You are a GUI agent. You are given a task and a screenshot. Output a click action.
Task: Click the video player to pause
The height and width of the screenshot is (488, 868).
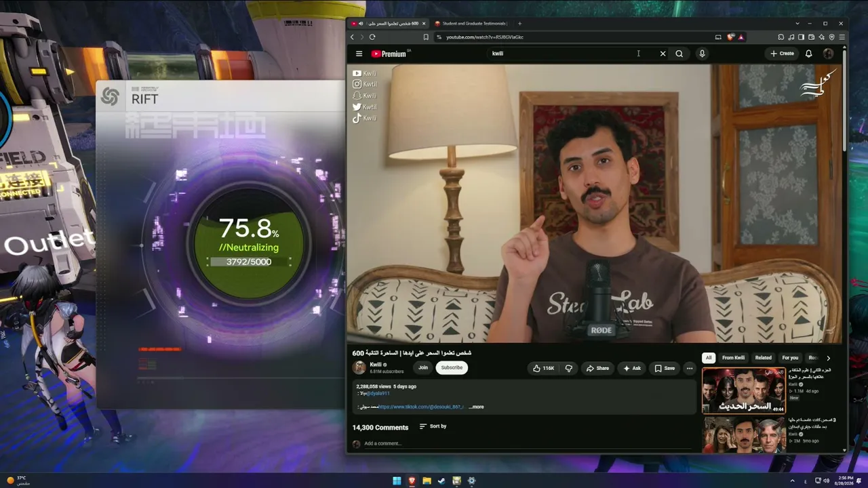[594, 203]
